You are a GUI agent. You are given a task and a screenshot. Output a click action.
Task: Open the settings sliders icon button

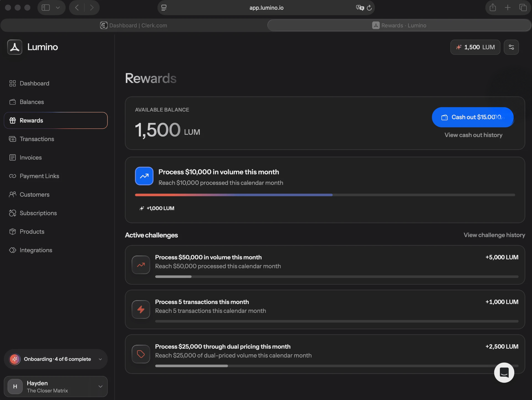[511, 47]
